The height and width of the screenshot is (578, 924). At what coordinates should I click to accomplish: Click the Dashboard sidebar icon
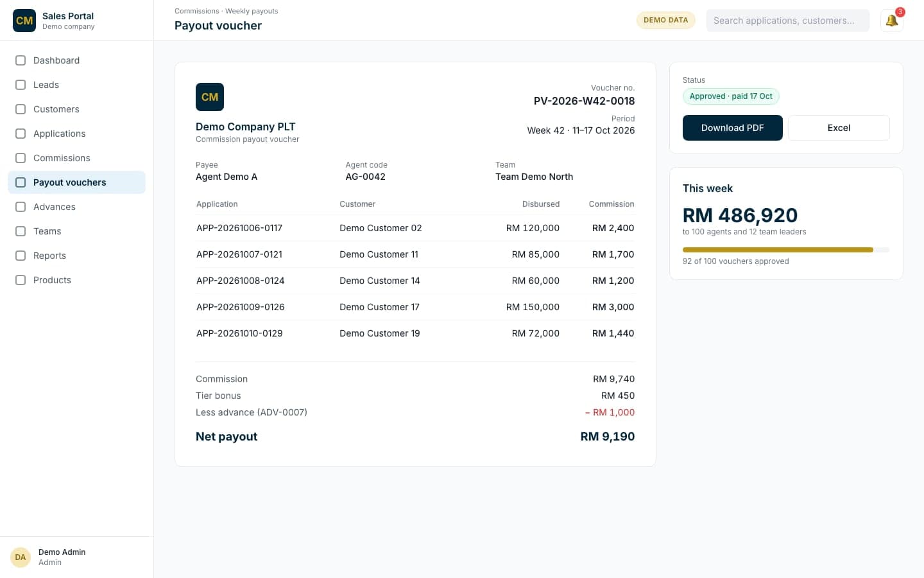click(x=21, y=60)
